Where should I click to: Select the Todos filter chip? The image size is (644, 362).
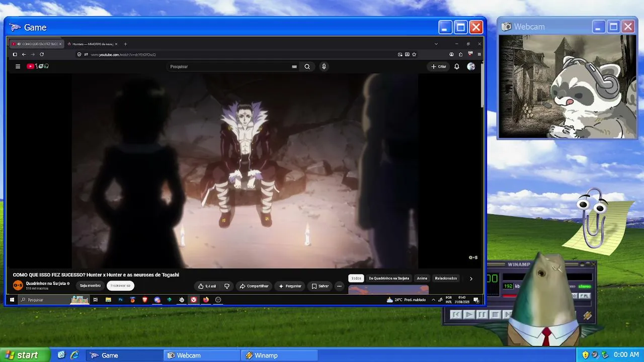coord(356,278)
